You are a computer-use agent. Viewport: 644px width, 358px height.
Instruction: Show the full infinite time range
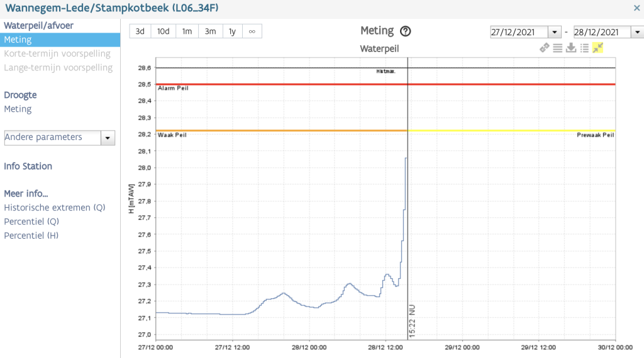click(x=252, y=31)
